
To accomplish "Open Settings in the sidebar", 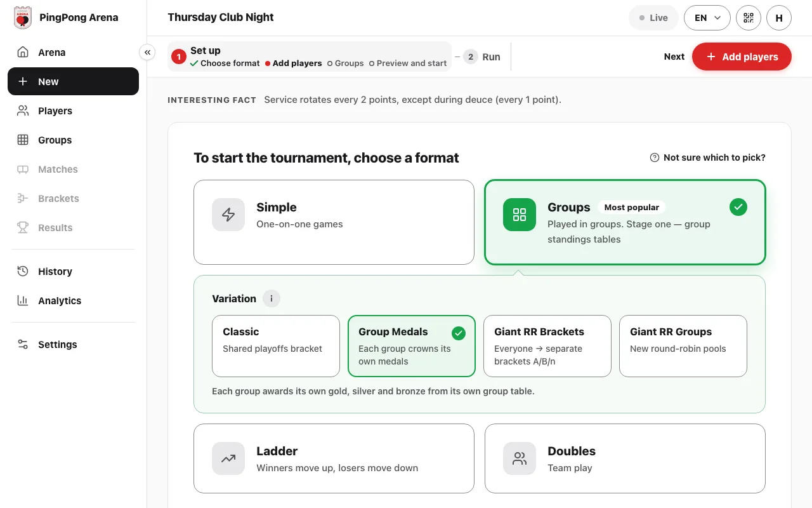I will click(73, 344).
